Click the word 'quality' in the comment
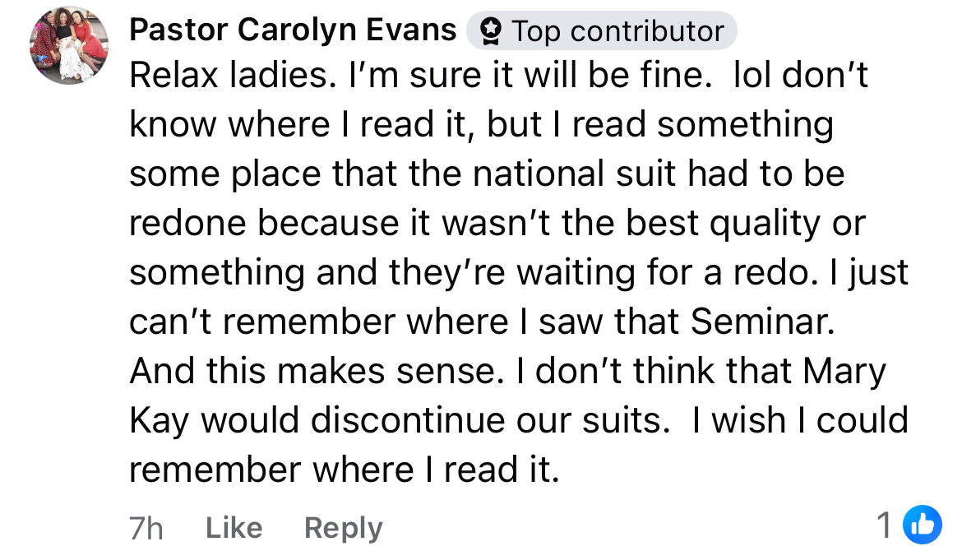The height and width of the screenshot is (560, 962). click(x=765, y=224)
